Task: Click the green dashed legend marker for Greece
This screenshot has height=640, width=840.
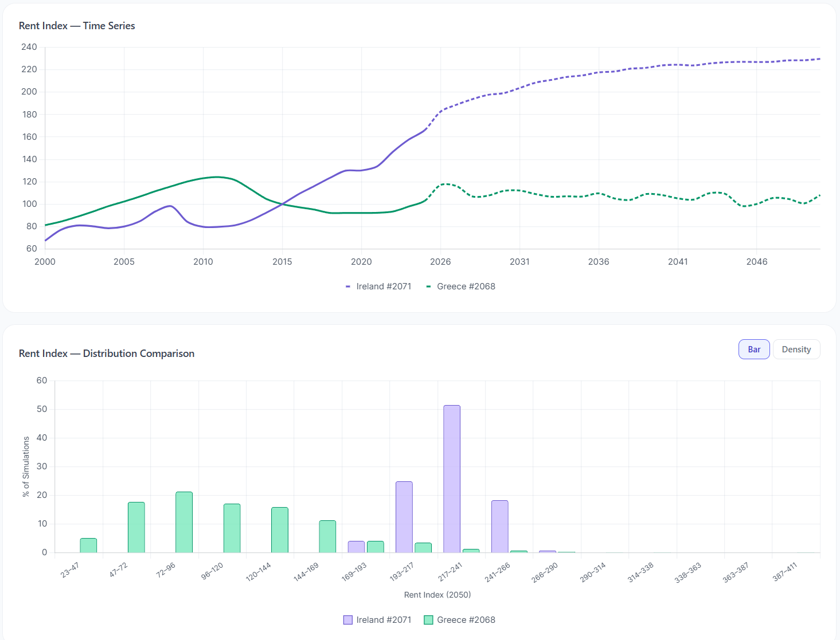Action: coord(428,286)
